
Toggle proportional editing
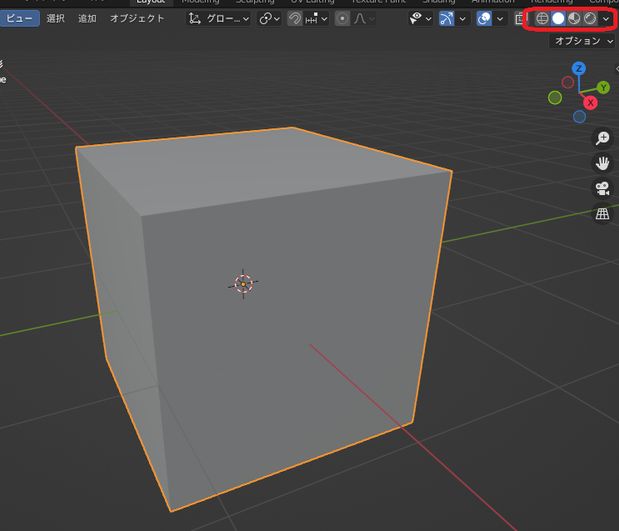[342, 19]
